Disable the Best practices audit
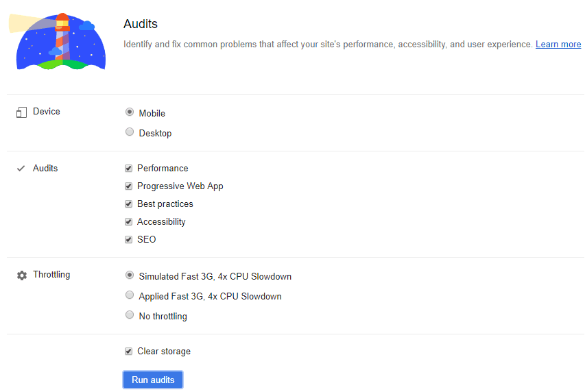The height and width of the screenshot is (392, 585). 128,204
